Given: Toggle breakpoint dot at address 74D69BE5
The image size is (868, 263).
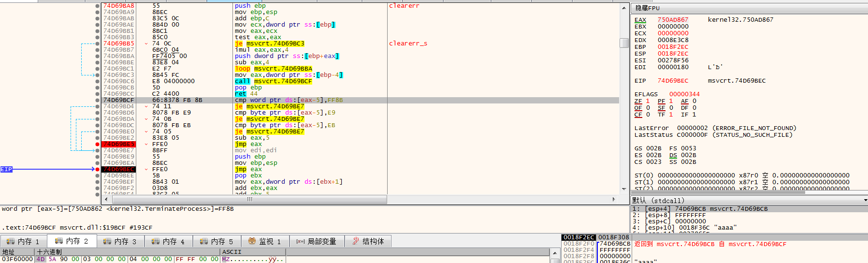Looking at the screenshot, I should (98, 144).
